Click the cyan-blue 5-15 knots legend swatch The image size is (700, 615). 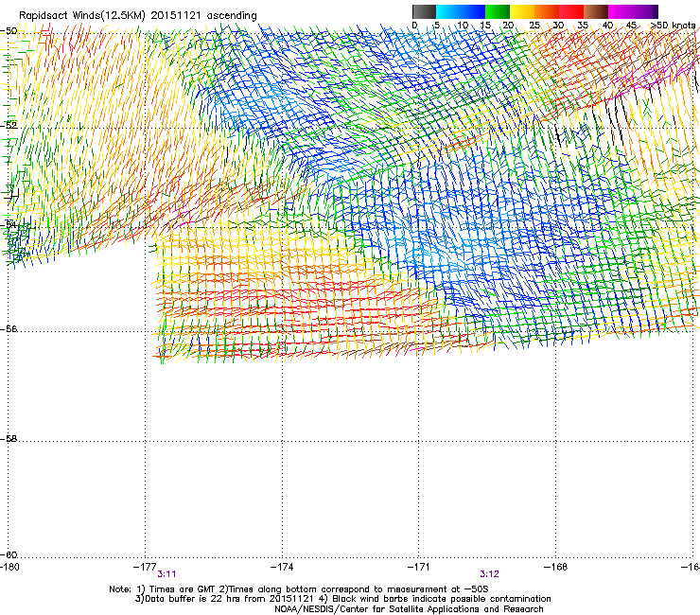[461, 12]
